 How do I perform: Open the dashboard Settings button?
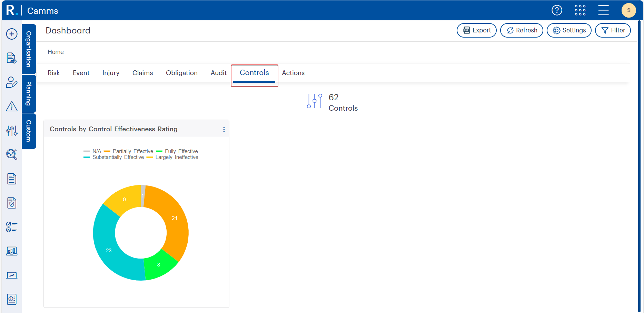pyautogui.click(x=569, y=30)
